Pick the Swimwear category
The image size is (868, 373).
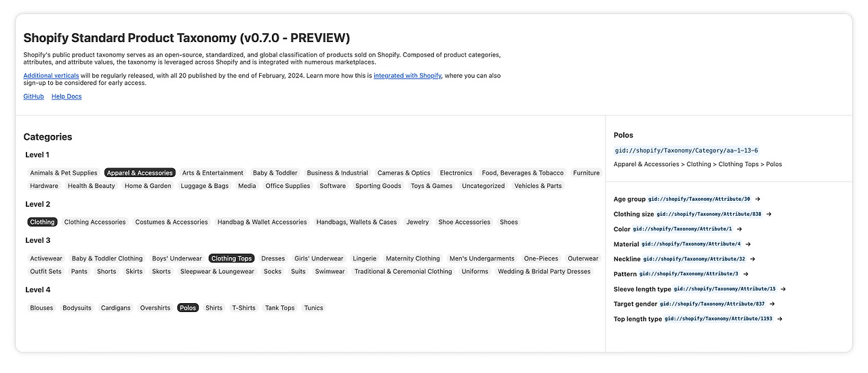(x=330, y=271)
